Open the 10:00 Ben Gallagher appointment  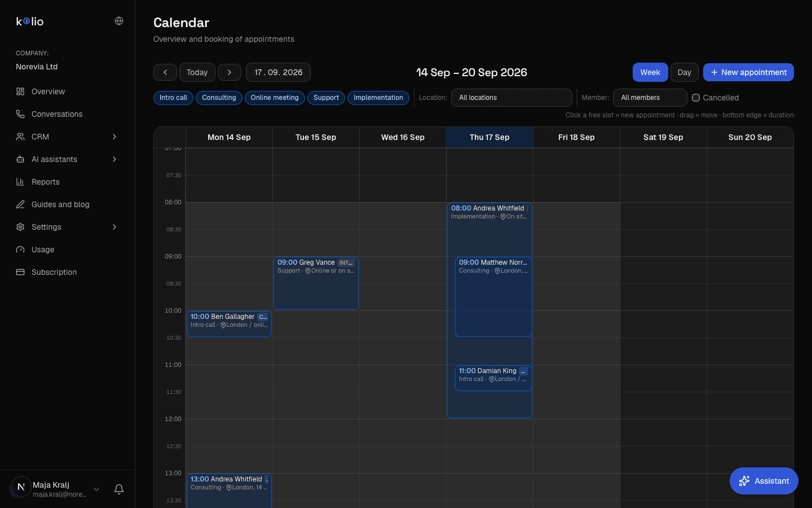point(229,324)
